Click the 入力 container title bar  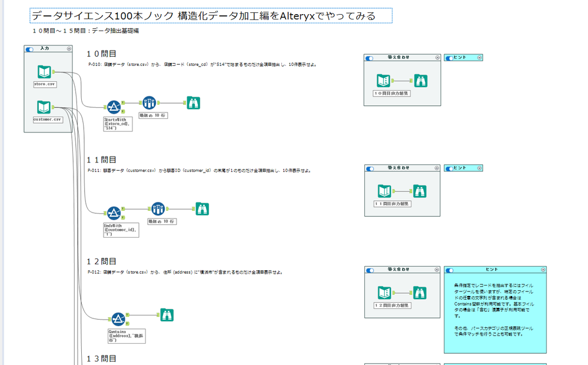(48, 49)
